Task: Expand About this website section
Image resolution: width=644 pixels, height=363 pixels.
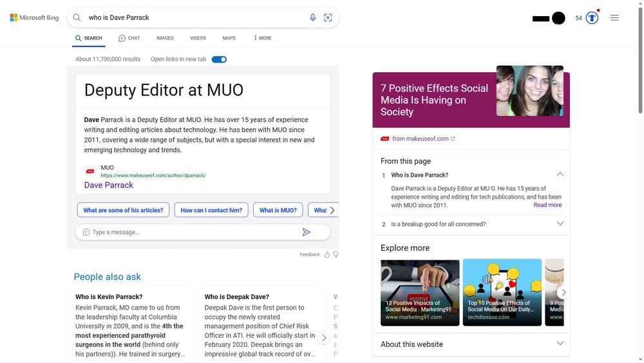Action: pyautogui.click(x=560, y=344)
